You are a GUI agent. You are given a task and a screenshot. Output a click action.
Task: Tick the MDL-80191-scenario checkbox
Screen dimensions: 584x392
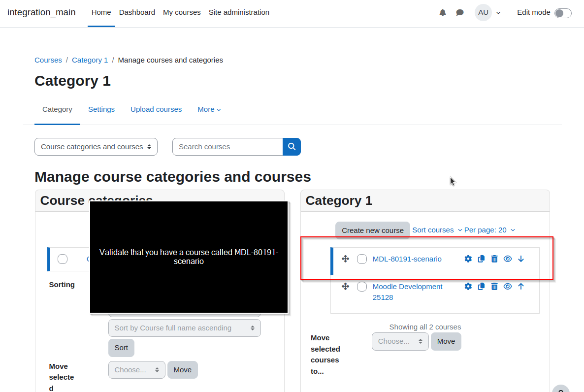[x=361, y=259]
